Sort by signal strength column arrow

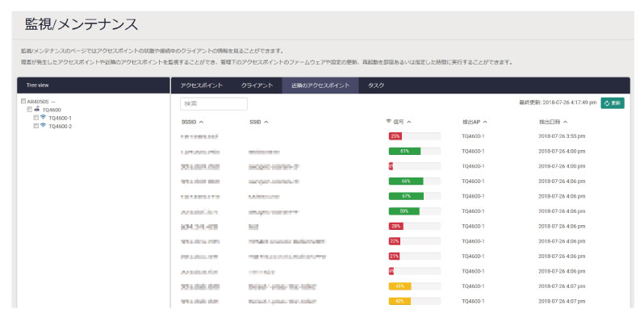click(x=409, y=122)
